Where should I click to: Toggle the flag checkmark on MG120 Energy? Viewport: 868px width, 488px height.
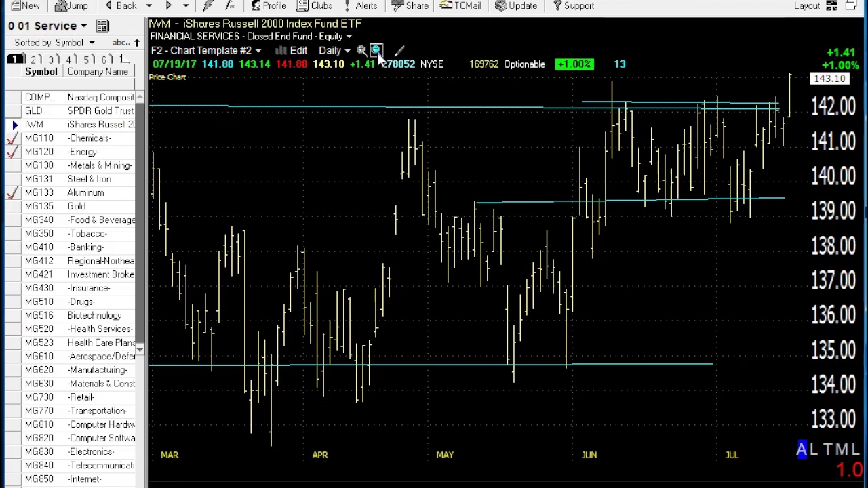pos(12,152)
